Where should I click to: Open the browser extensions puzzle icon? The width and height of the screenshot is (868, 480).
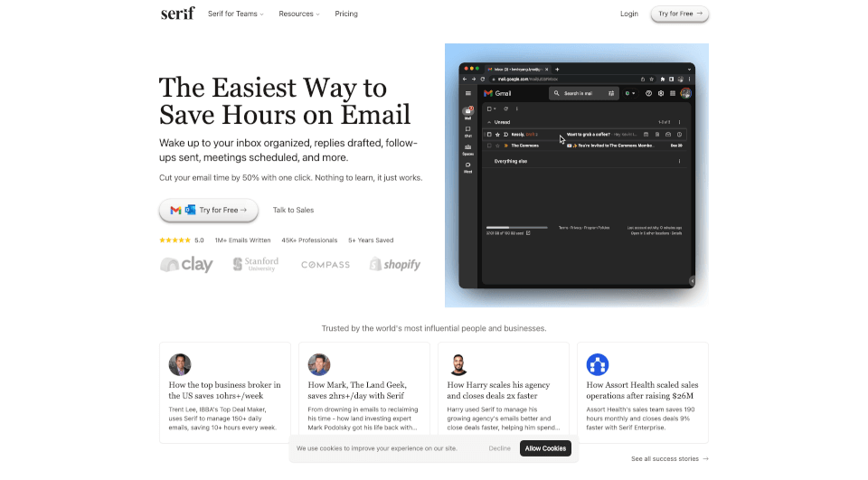[663, 80]
